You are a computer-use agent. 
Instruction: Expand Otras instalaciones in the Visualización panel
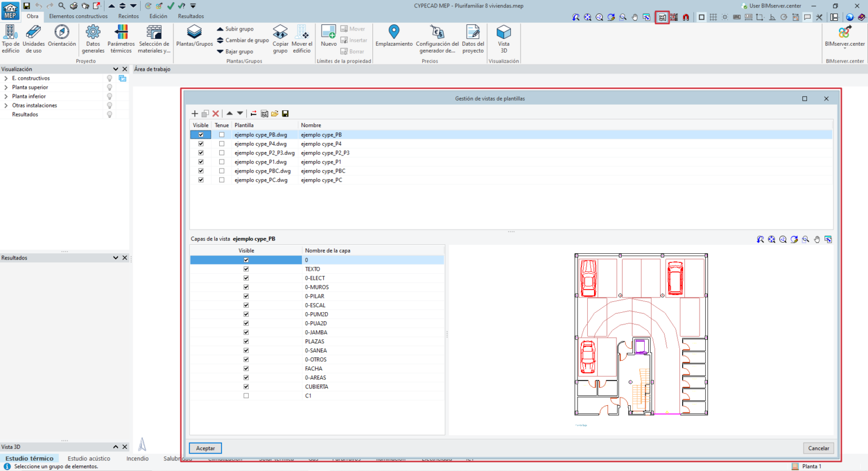[x=7, y=105]
